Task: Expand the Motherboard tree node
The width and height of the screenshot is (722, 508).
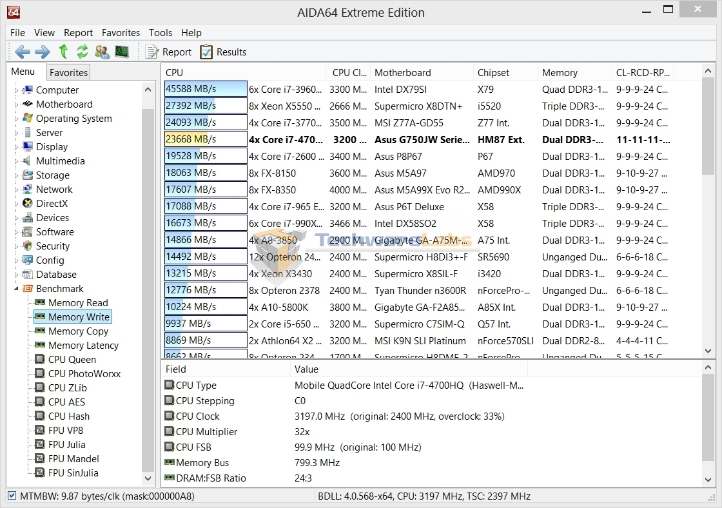Action: pos(16,105)
